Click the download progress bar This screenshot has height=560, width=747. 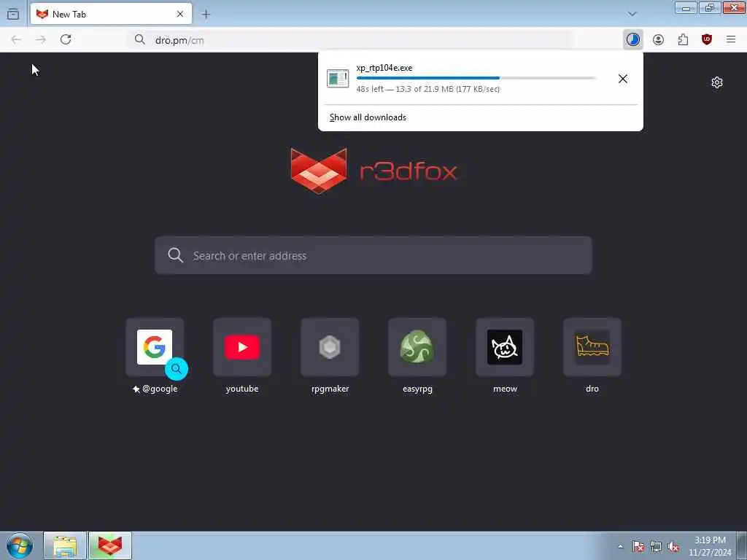click(x=476, y=78)
